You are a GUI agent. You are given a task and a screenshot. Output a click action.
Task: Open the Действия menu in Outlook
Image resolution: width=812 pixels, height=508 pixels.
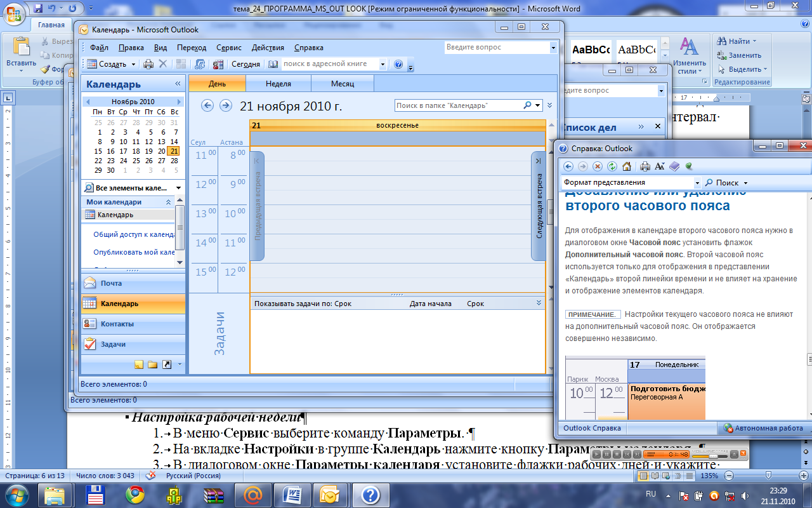coord(268,48)
